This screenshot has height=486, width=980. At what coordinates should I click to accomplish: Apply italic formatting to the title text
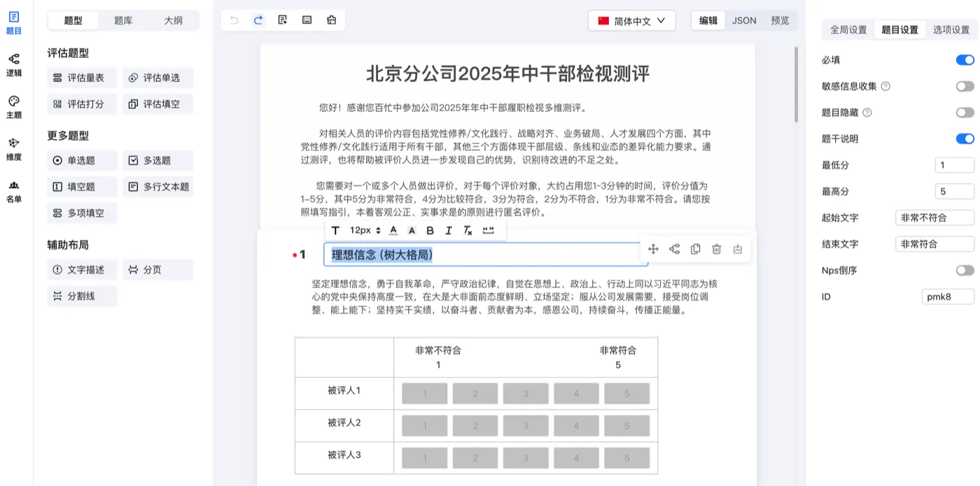(x=449, y=230)
